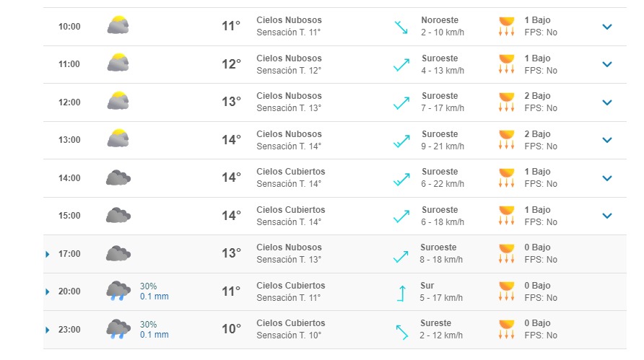Click the 2 Bajo UV label at 12:00
Viewport: 644px width, 360px height.
(x=537, y=96)
